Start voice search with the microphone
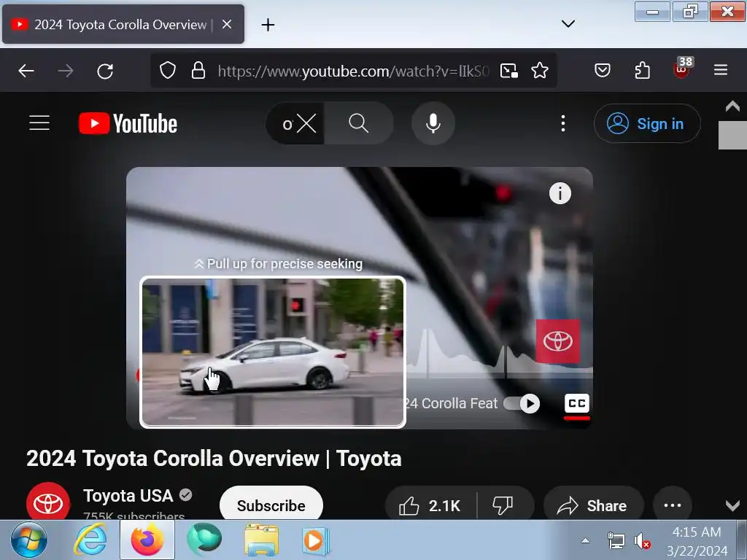The height and width of the screenshot is (560, 747). 433,123
